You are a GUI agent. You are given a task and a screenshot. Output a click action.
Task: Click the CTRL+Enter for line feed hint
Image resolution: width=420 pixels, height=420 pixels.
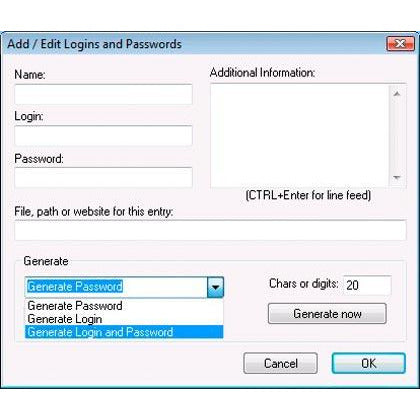tap(308, 195)
